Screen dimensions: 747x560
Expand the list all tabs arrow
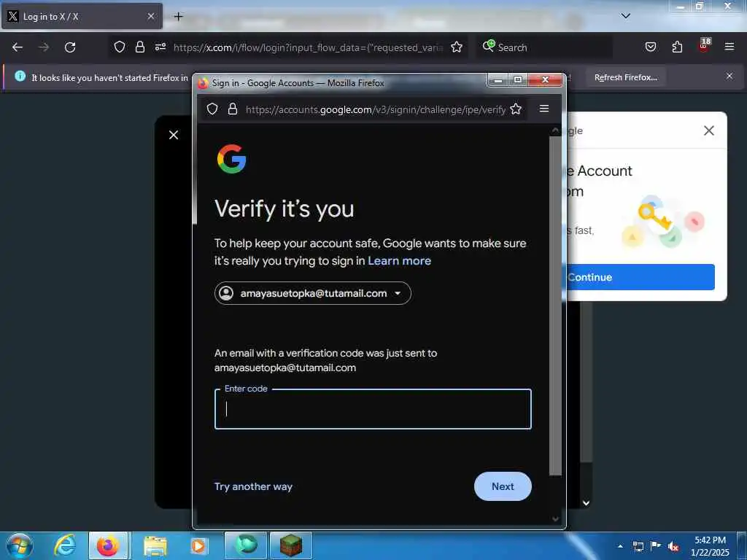coord(625,16)
